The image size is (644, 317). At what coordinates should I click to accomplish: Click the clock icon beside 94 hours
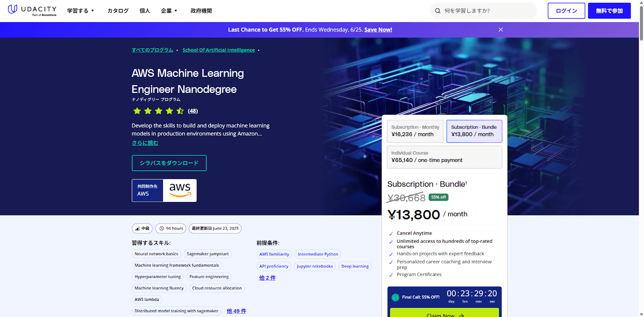162,228
